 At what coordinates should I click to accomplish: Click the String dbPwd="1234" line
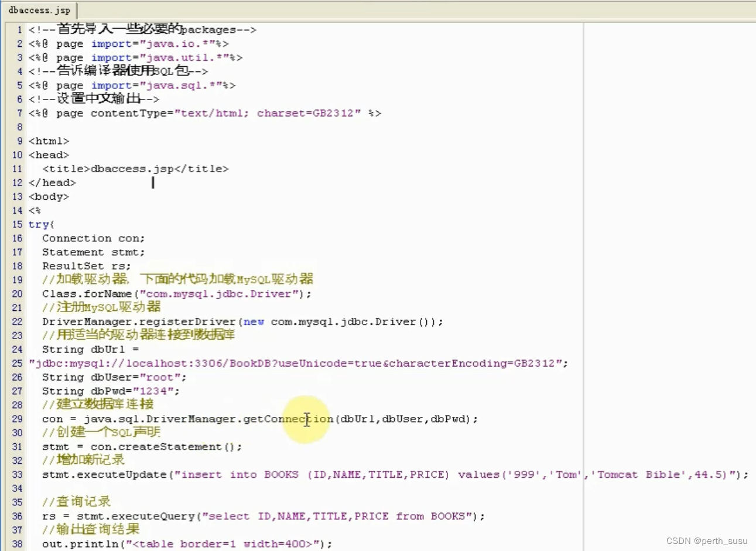pyautogui.click(x=111, y=391)
